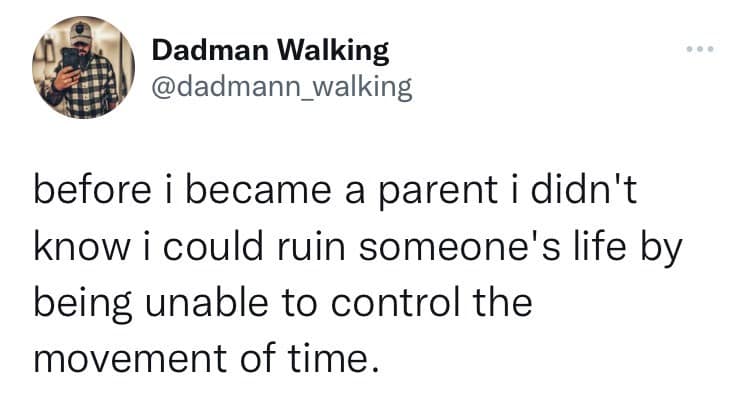Click the word "didn't" in the tweet

click(x=597, y=191)
